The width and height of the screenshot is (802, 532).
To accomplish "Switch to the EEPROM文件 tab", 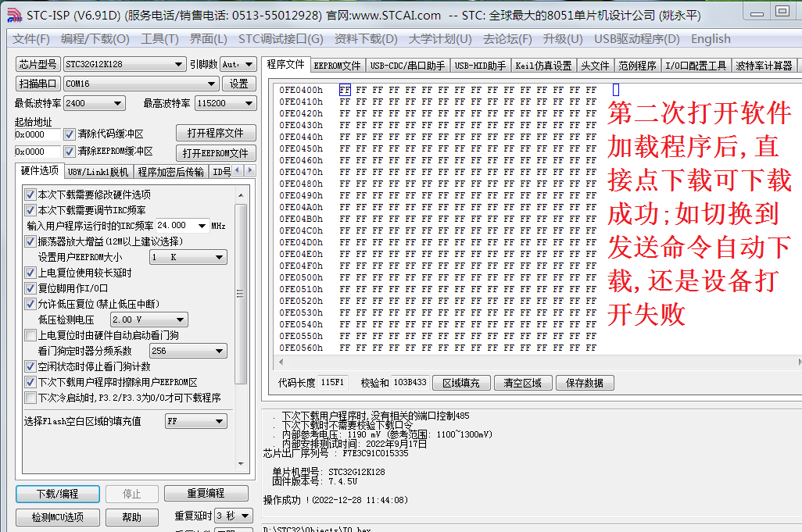I will click(337, 66).
